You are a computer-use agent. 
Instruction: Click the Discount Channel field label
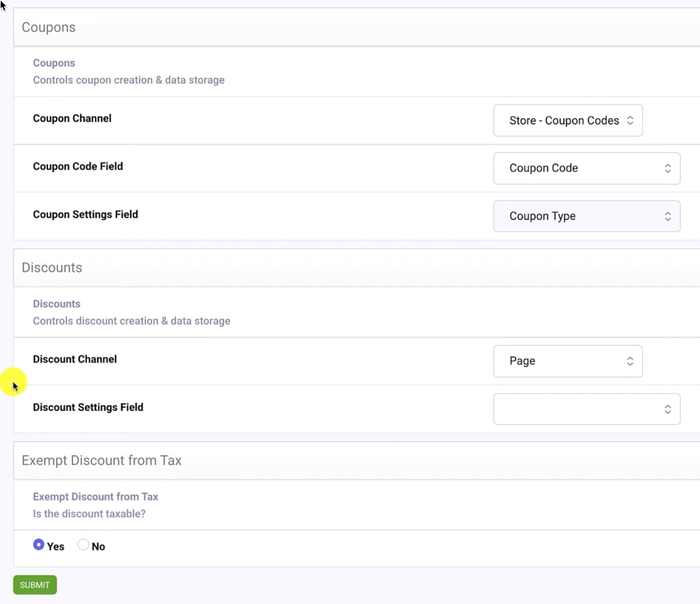pos(75,359)
